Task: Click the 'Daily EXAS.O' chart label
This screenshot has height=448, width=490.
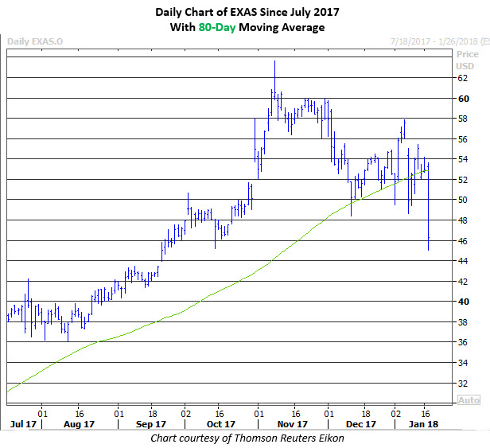Action: coord(35,41)
